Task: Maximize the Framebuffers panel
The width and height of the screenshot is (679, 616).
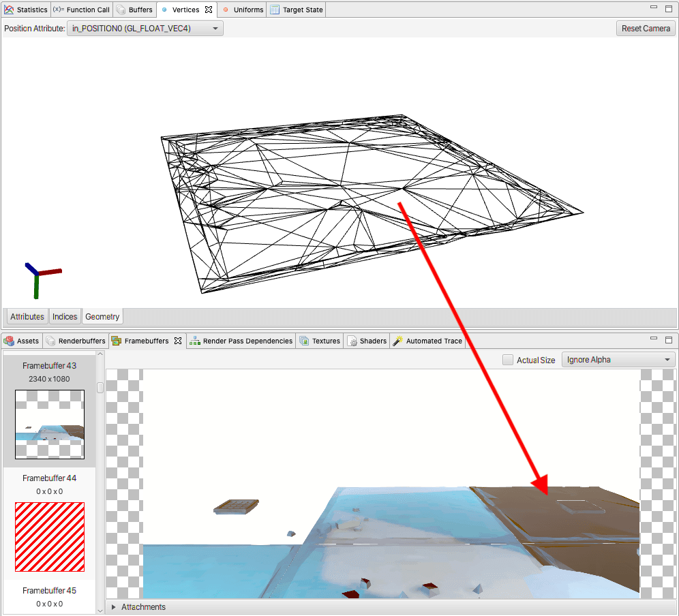Action: point(669,340)
